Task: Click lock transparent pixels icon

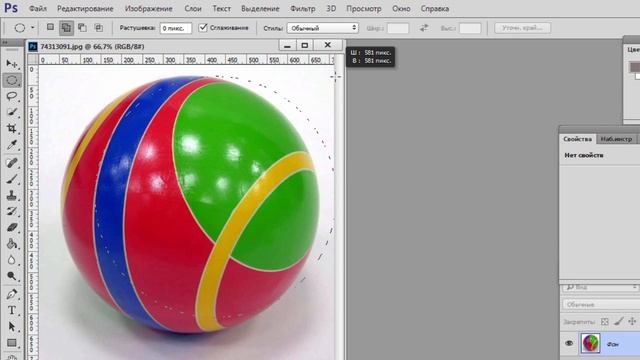Action: coord(605,322)
